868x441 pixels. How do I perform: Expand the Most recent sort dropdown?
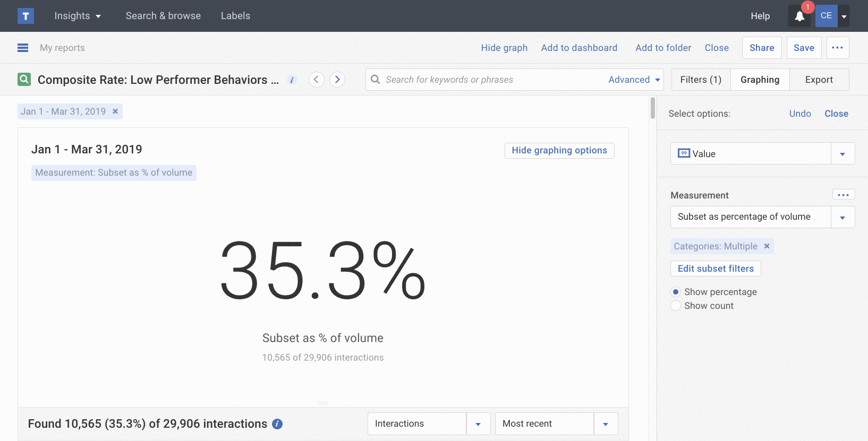[x=606, y=424]
